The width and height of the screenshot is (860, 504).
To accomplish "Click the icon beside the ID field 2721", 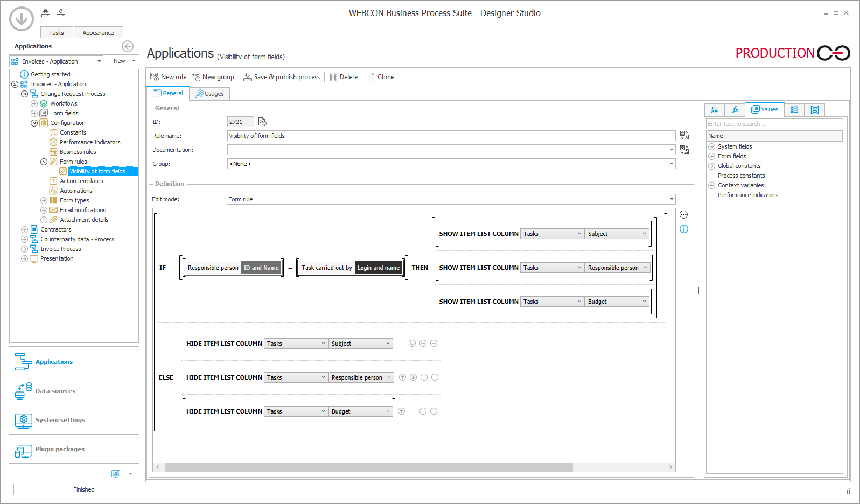I will 263,122.
